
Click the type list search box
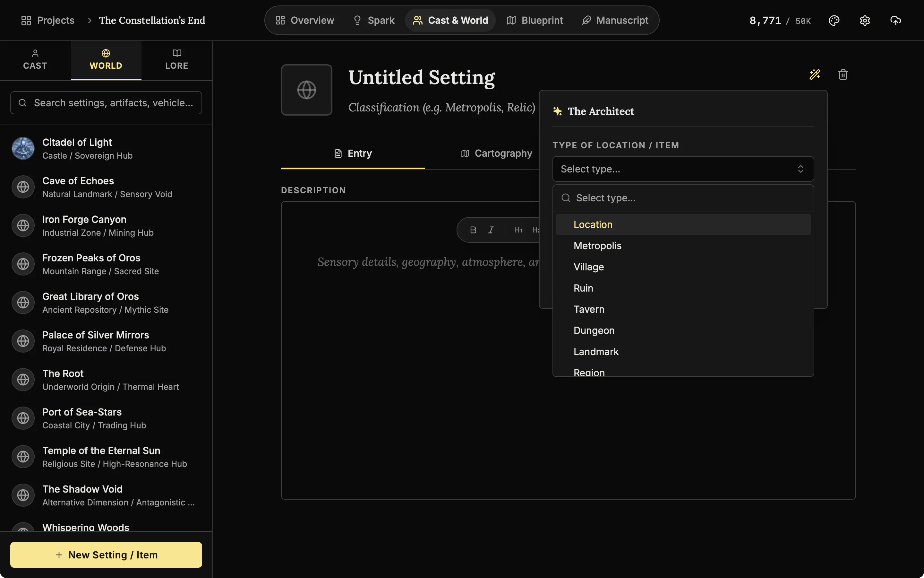tap(683, 198)
